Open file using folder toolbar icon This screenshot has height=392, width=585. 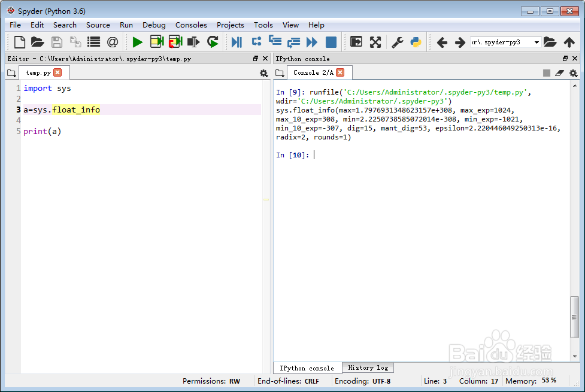[37, 42]
